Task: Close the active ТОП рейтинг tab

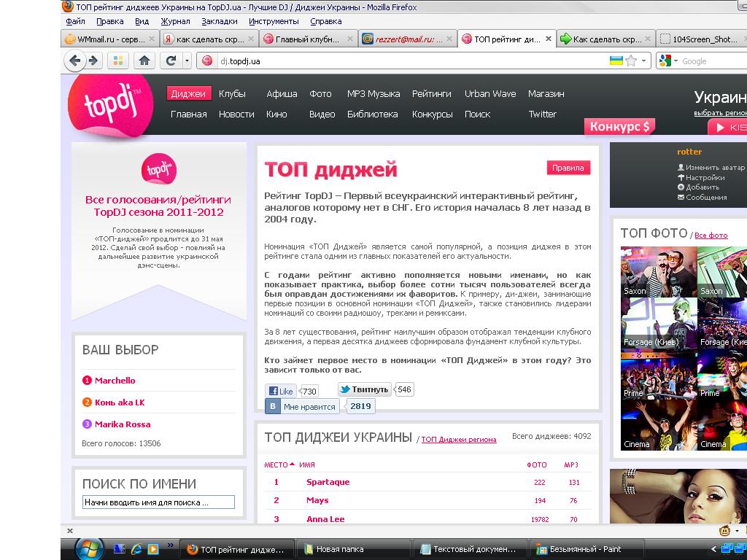Action: tap(549, 39)
